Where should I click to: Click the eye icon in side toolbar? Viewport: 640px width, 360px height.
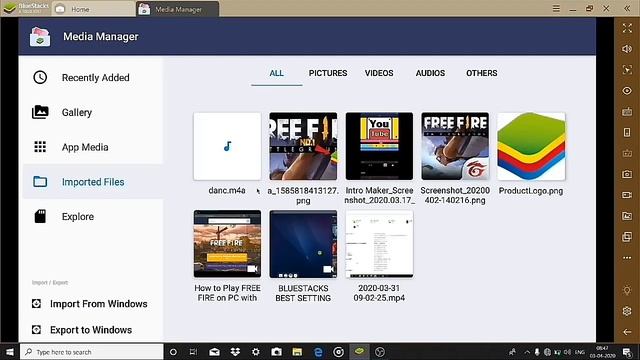click(627, 91)
